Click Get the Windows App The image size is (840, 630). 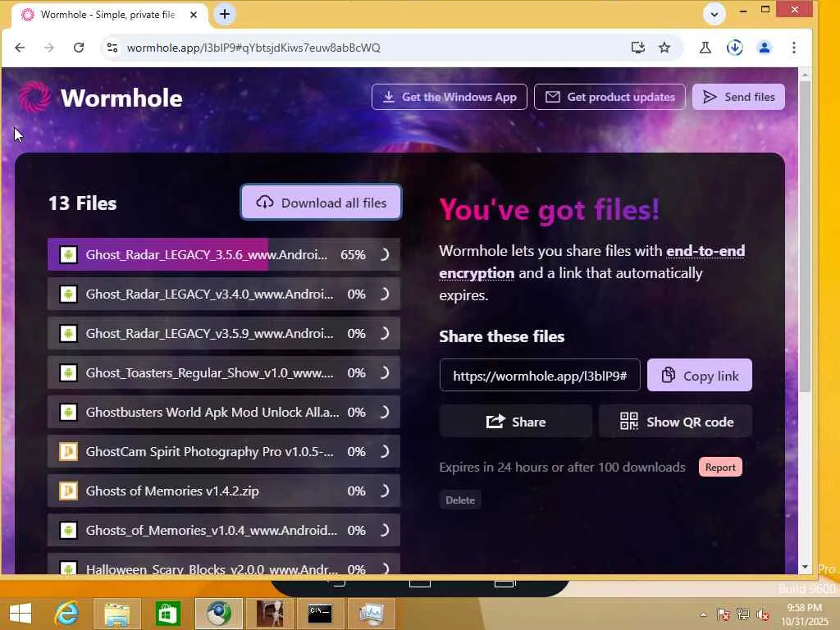tap(449, 97)
